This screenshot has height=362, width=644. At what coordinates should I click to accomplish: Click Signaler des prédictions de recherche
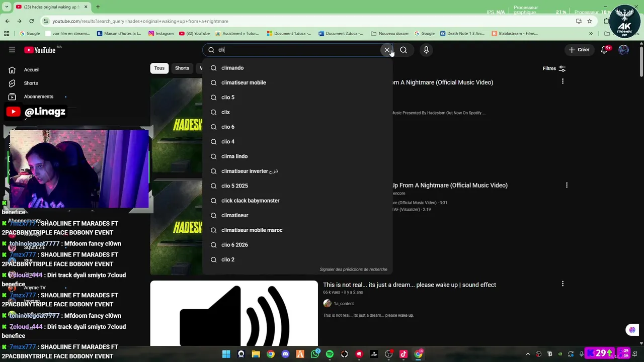click(x=353, y=269)
